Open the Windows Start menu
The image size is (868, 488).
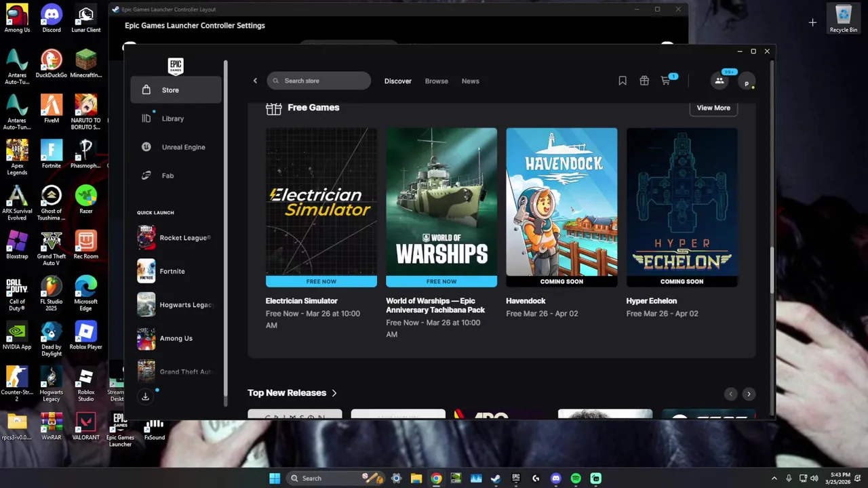[275, 478]
